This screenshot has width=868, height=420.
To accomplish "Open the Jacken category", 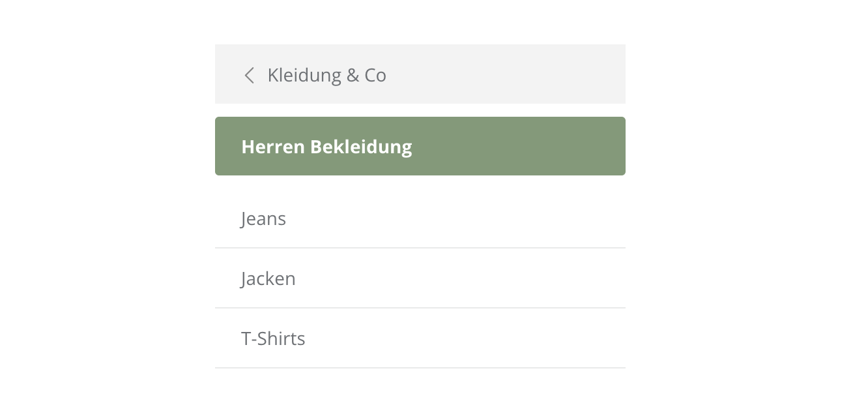I will (268, 278).
